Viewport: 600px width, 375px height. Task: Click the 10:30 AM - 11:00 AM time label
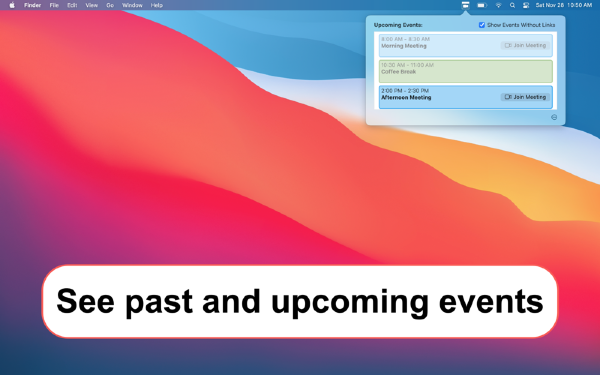pyautogui.click(x=407, y=65)
